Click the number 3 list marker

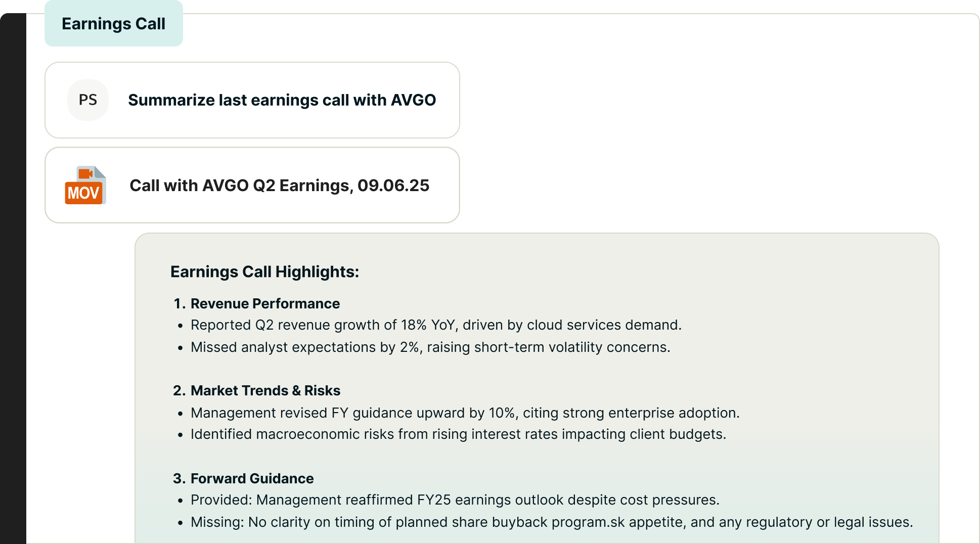click(179, 478)
